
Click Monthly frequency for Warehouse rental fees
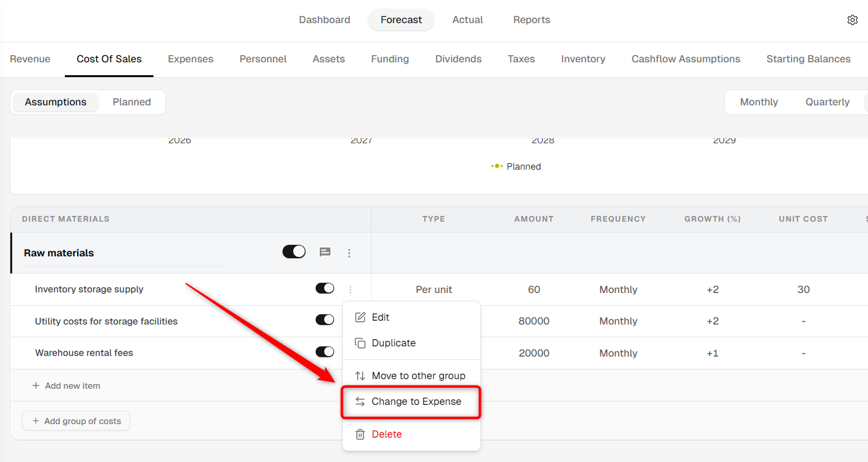pos(618,353)
